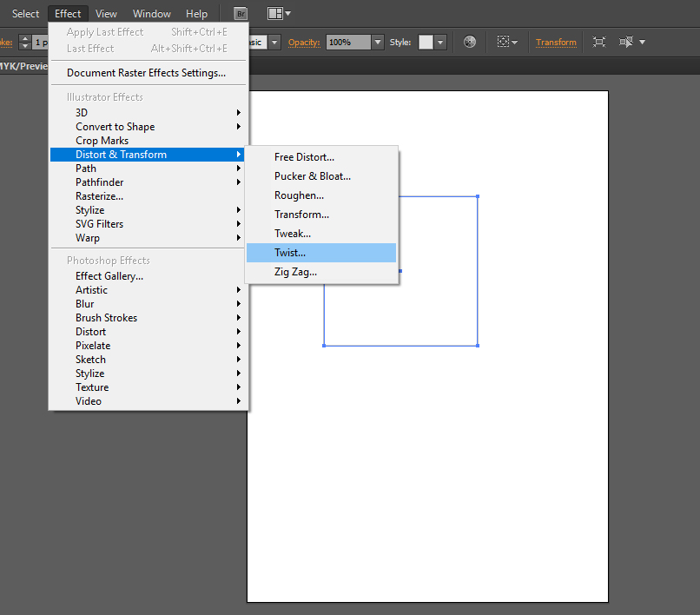Open Document Raster Effects Settings
700x615 pixels.
[x=135, y=72]
